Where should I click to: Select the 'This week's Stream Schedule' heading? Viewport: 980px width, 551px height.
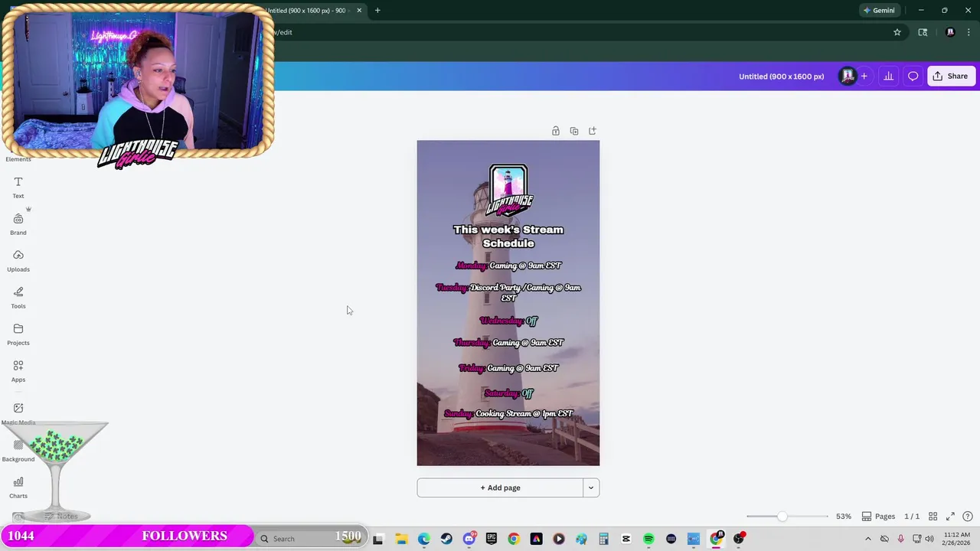[508, 236]
